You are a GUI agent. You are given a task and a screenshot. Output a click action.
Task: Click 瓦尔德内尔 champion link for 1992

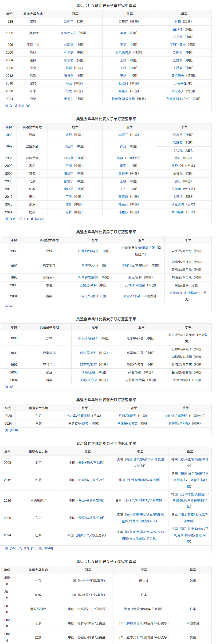coord(69,33)
